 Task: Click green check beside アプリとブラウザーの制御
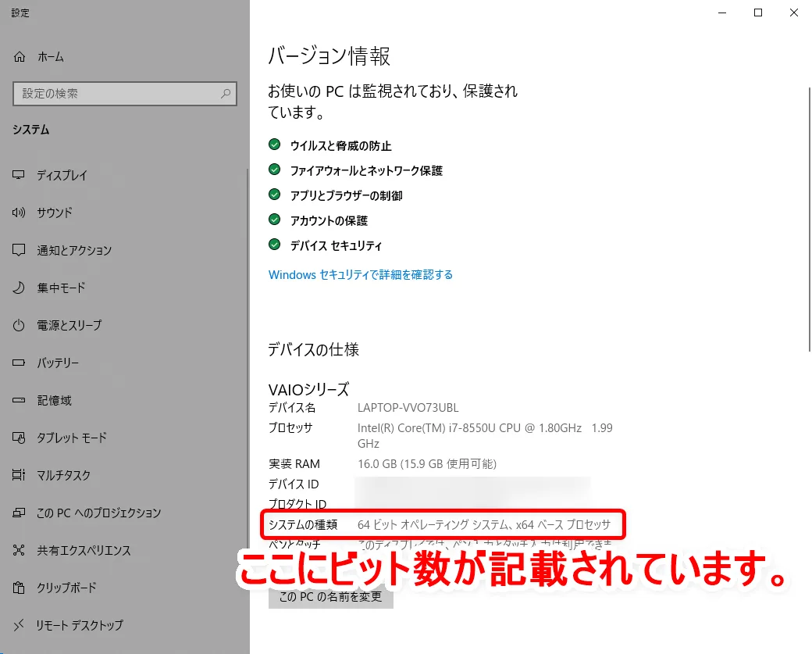pos(275,195)
